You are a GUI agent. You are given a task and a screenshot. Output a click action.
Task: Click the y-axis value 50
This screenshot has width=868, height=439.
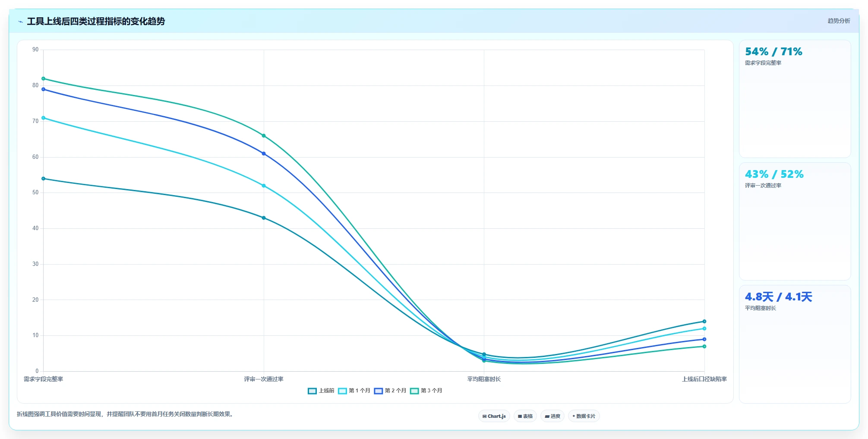[x=35, y=193]
